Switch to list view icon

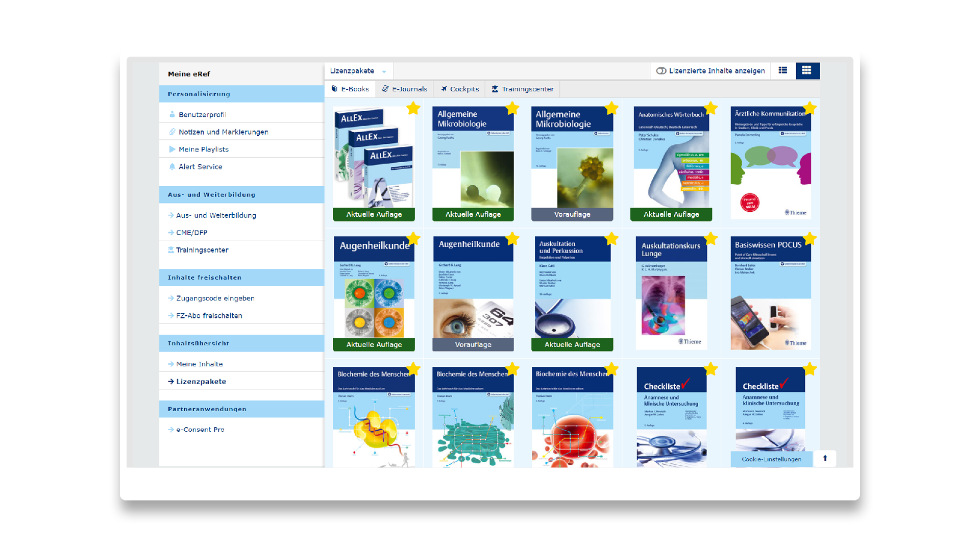(x=782, y=70)
